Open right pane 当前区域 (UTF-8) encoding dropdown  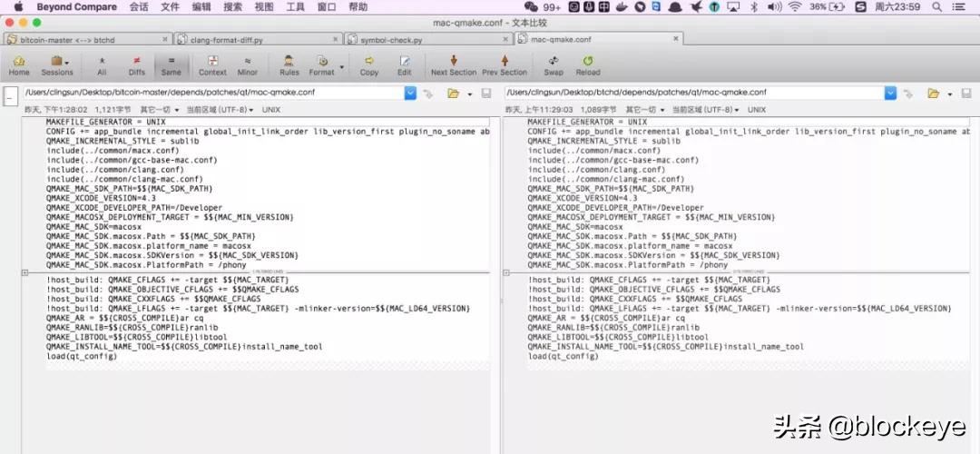tap(706, 110)
